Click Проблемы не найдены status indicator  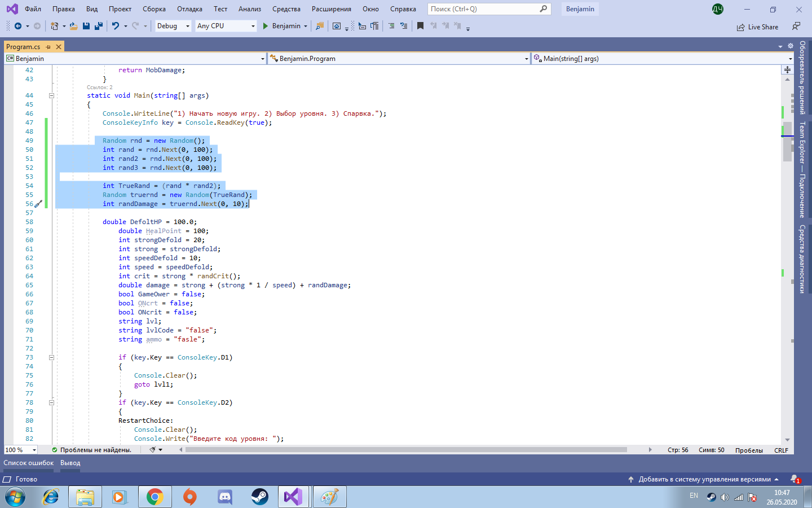coord(91,450)
